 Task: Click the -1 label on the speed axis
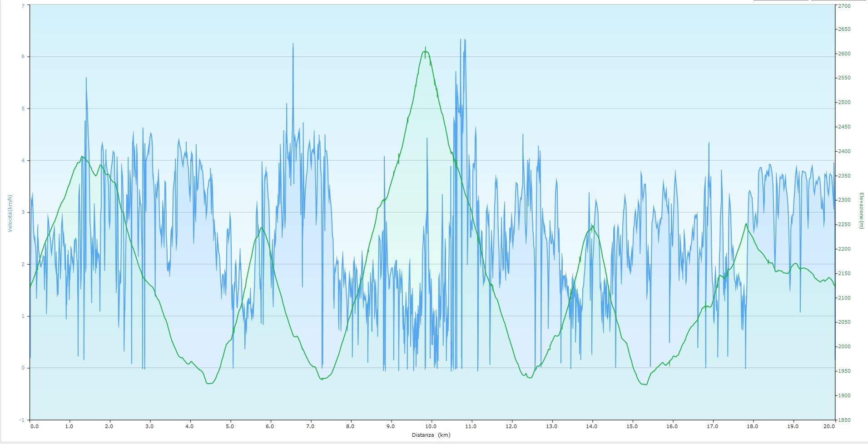pos(22,420)
